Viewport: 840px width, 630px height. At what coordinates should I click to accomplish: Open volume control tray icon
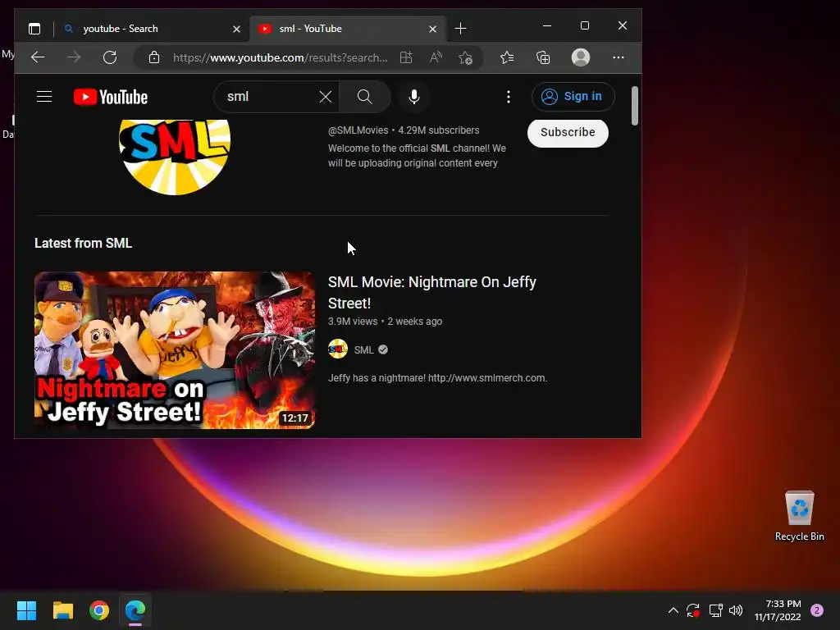coord(736,610)
